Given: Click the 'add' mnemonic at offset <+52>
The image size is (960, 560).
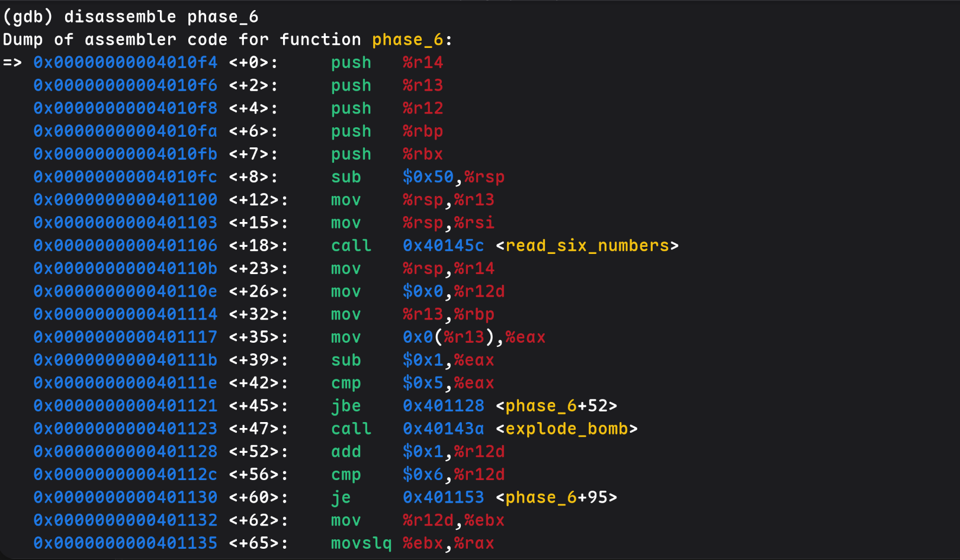Looking at the screenshot, I should 346,452.
